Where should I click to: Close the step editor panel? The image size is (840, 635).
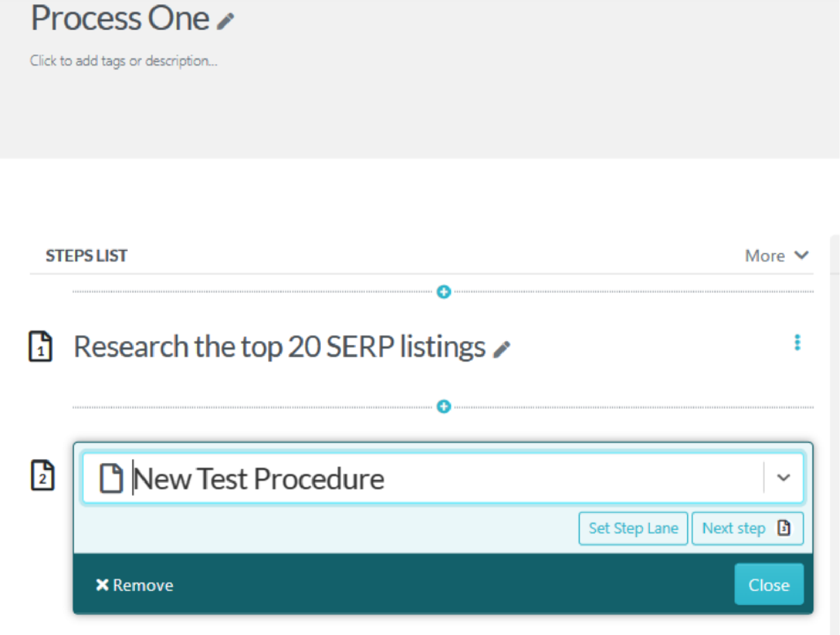click(768, 585)
